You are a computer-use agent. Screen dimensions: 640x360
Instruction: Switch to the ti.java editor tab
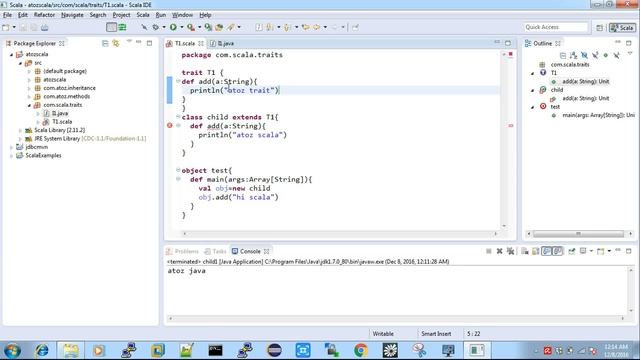coord(222,43)
